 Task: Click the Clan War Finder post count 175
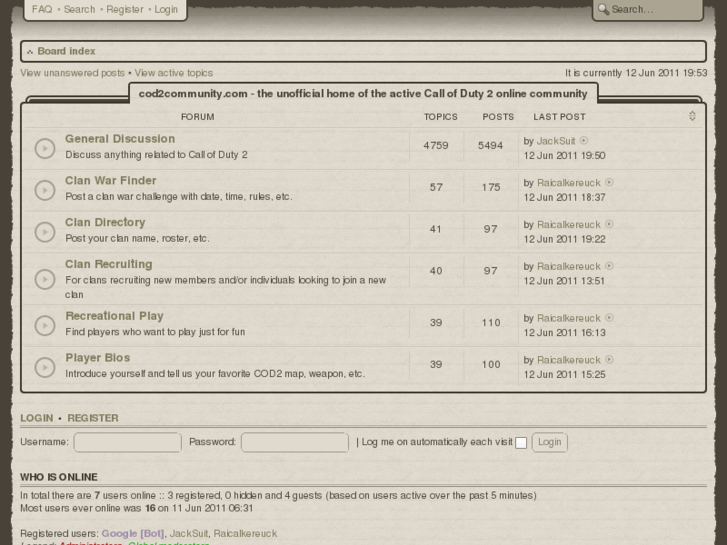[491, 187]
